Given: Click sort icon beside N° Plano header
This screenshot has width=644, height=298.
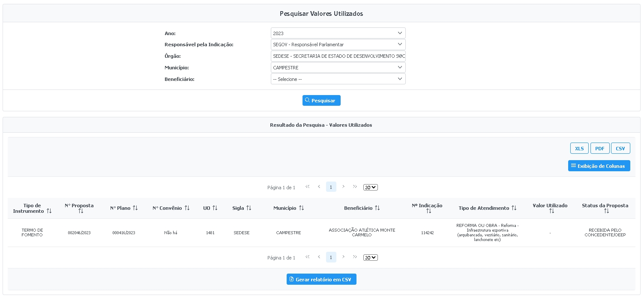Looking at the screenshot, I should point(135,208).
